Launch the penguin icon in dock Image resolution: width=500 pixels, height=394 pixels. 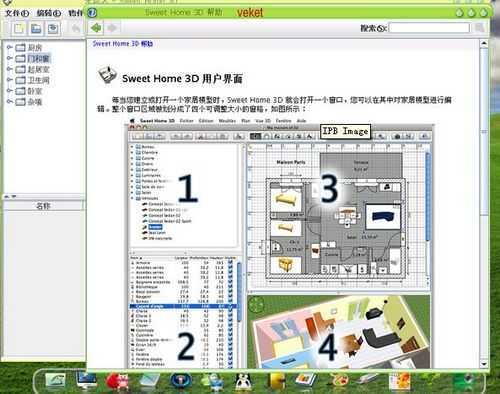pyautogui.click(x=244, y=382)
